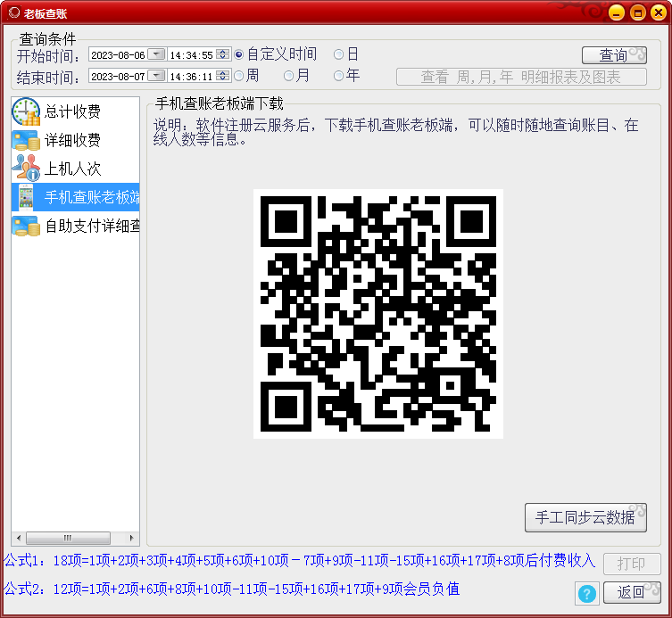The height and width of the screenshot is (618, 672).
Task: Click the 开始时间 time spinner arrows
Action: pos(223,54)
